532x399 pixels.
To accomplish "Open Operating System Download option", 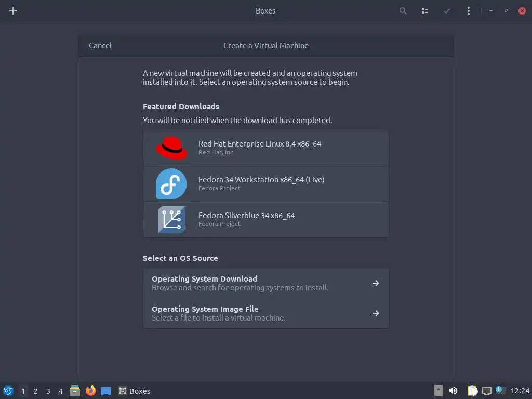I will [x=265, y=283].
